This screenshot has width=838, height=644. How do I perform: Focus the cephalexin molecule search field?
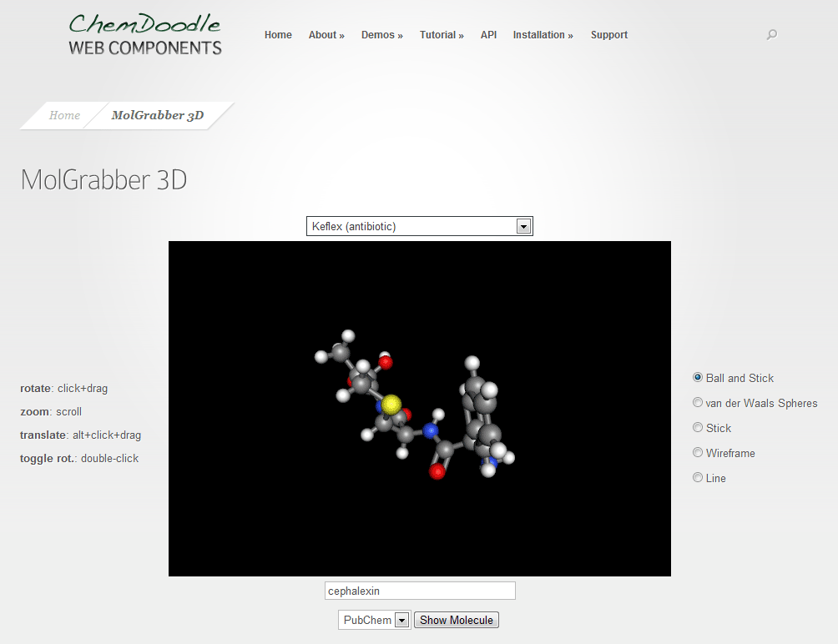[x=420, y=591]
